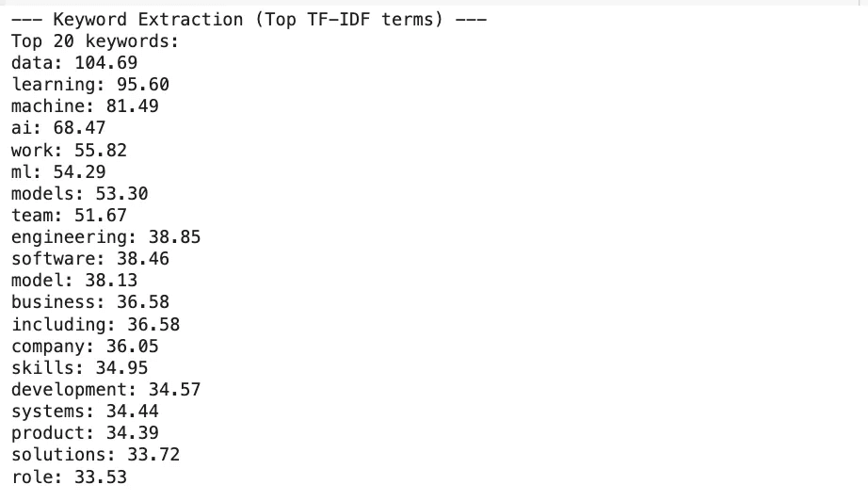Click the 'ai: 68.47' line
Screen dimensions: 868x501
[x=58, y=128]
